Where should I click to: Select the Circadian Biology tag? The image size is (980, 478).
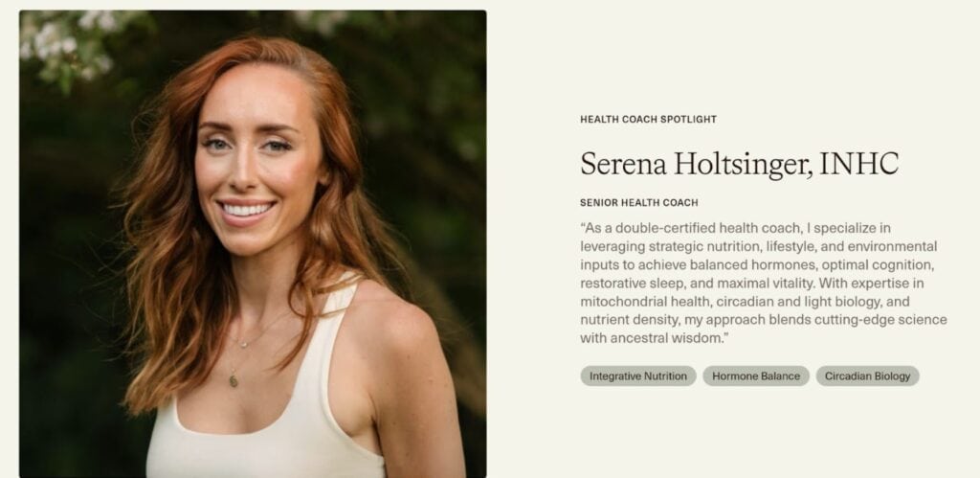pyautogui.click(x=867, y=376)
